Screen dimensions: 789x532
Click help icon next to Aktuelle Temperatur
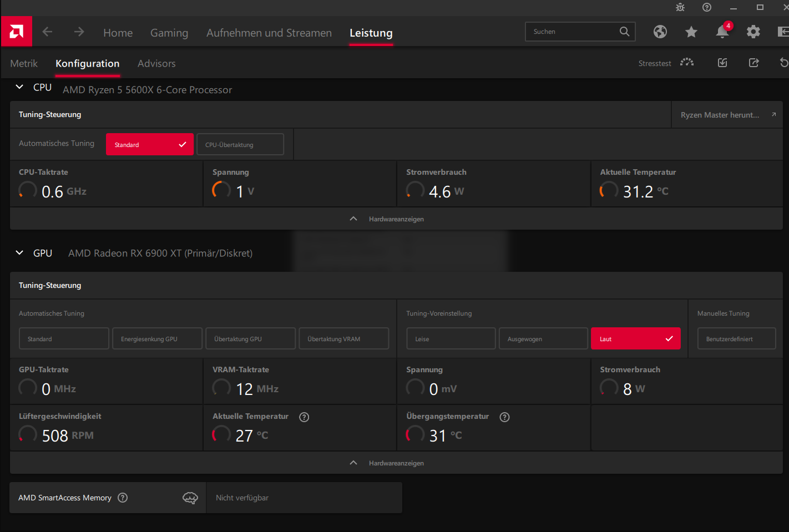tap(304, 417)
